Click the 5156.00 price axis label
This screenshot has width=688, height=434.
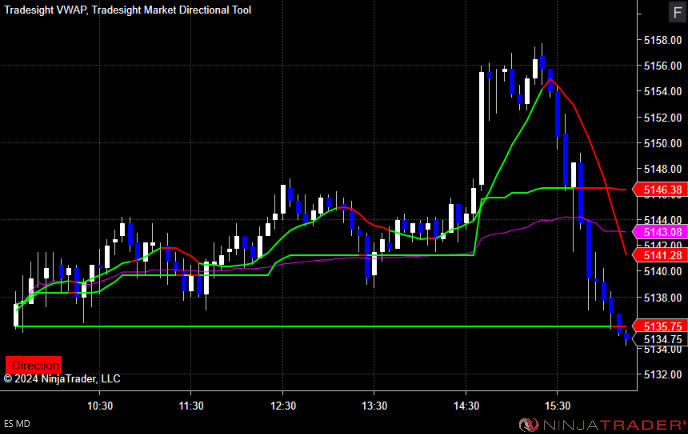[x=663, y=66]
